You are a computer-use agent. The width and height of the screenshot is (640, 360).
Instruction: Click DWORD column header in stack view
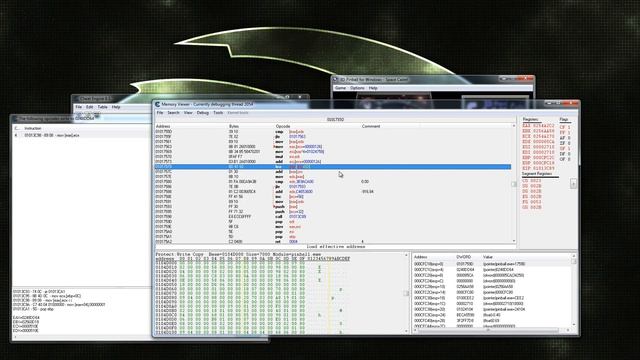(x=463, y=257)
